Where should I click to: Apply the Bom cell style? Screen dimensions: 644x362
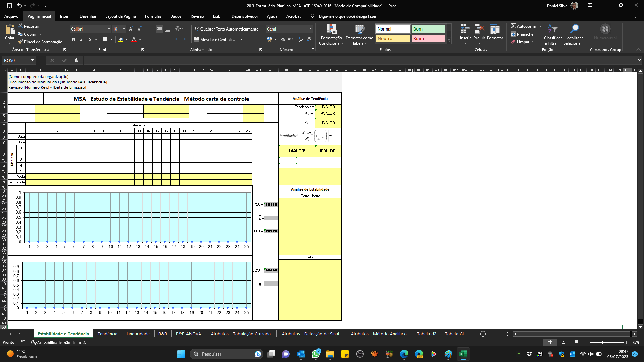[x=428, y=29]
